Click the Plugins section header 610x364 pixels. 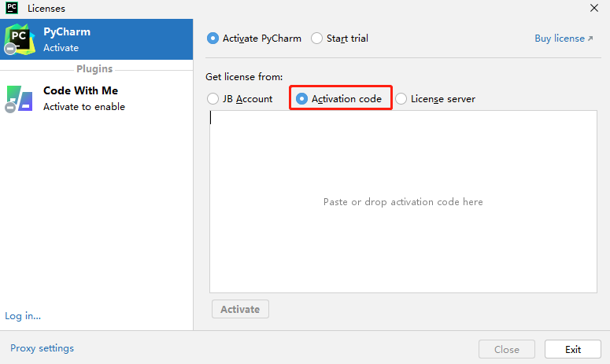[94, 69]
